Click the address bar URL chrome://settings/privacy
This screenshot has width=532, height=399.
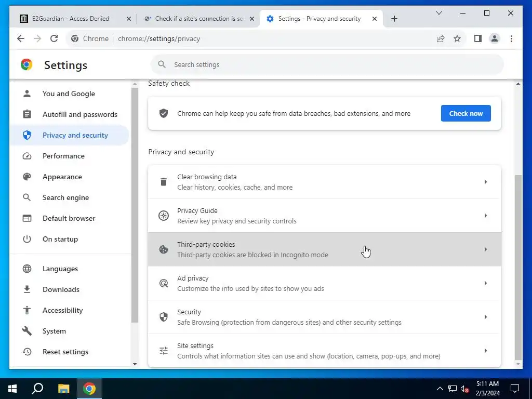click(x=159, y=38)
